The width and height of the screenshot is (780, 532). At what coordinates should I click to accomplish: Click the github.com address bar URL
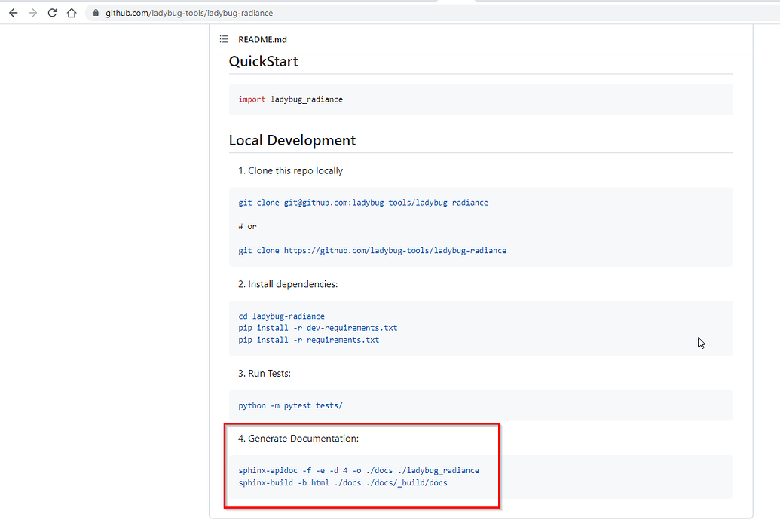[188, 13]
